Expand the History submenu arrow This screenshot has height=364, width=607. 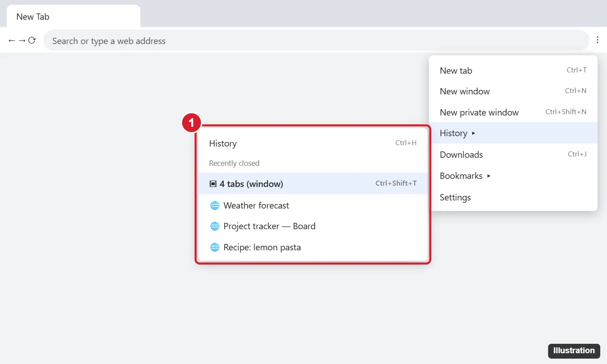(473, 133)
